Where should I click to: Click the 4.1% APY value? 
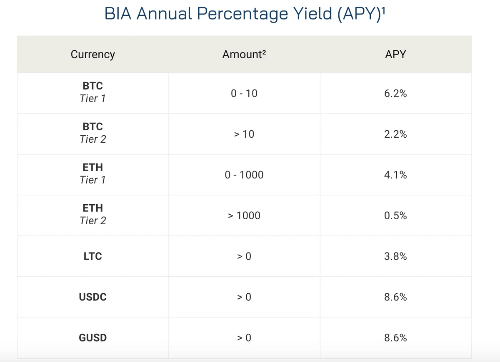pos(395,175)
